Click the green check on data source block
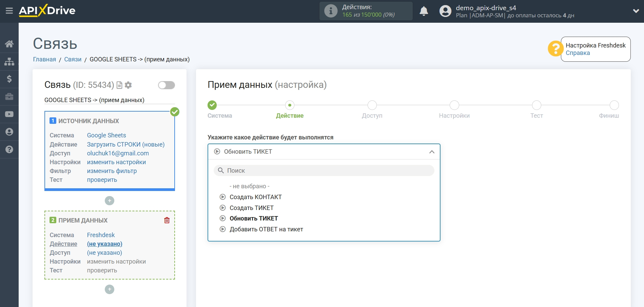 (x=175, y=112)
